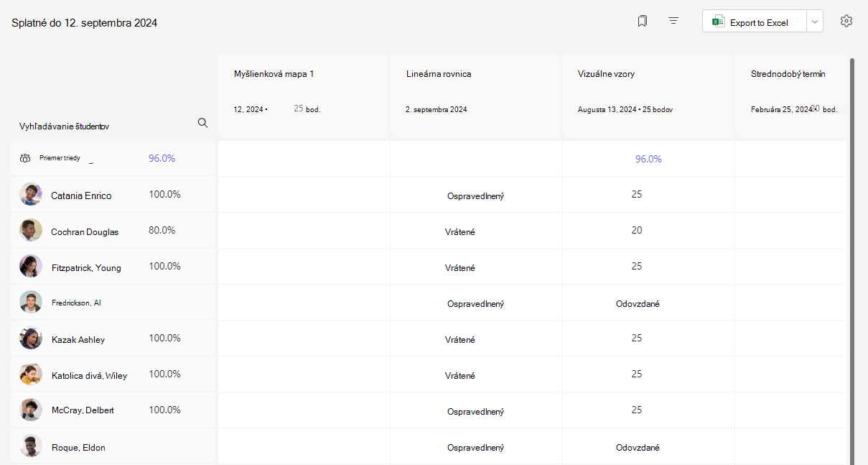Click the Export to Excel button
This screenshot has width=868, height=465.
[x=755, y=22]
